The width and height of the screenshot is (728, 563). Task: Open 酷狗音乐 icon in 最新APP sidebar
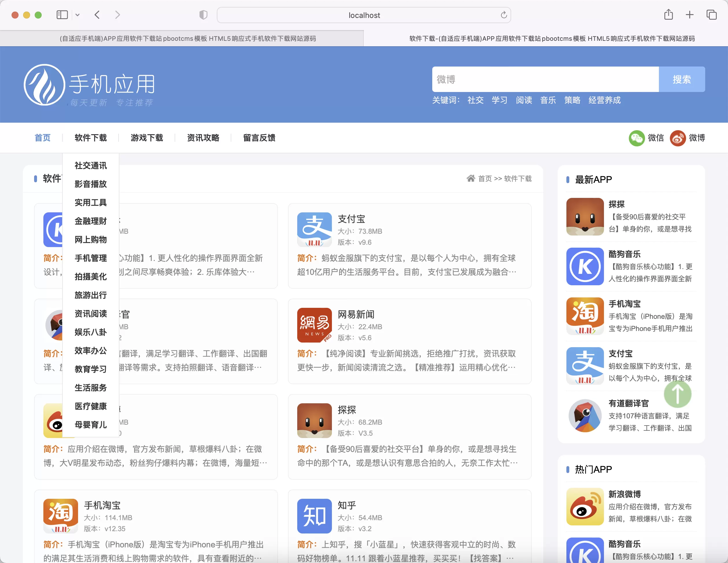585,266
